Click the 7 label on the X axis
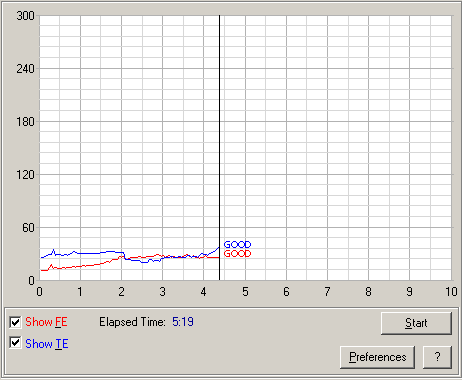The width and height of the screenshot is (462, 380). 327,292
